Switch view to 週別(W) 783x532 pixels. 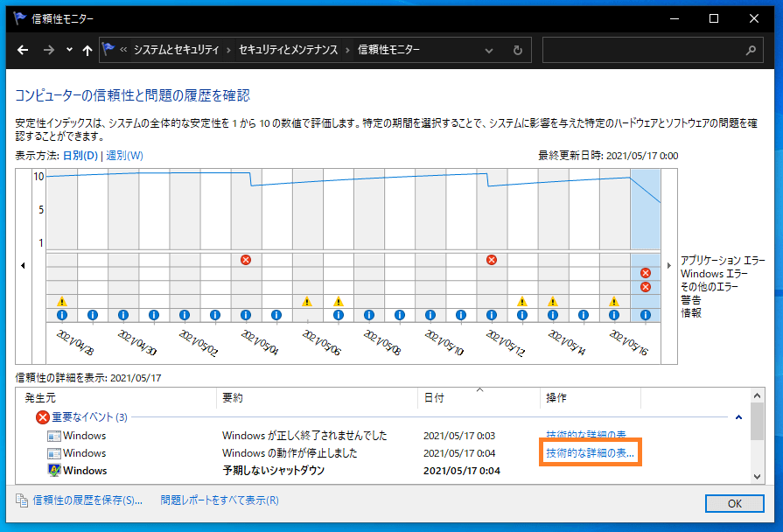pyautogui.click(x=124, y=156)
